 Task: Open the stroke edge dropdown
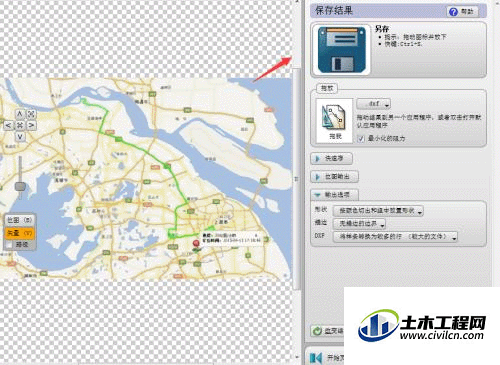pyautogui.click(x=359, y=224)
